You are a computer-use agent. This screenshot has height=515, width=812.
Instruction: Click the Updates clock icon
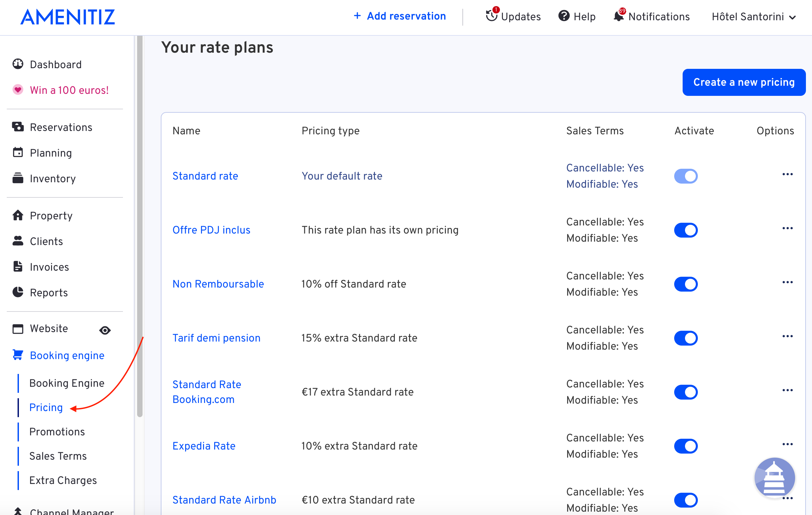(491, 16)
